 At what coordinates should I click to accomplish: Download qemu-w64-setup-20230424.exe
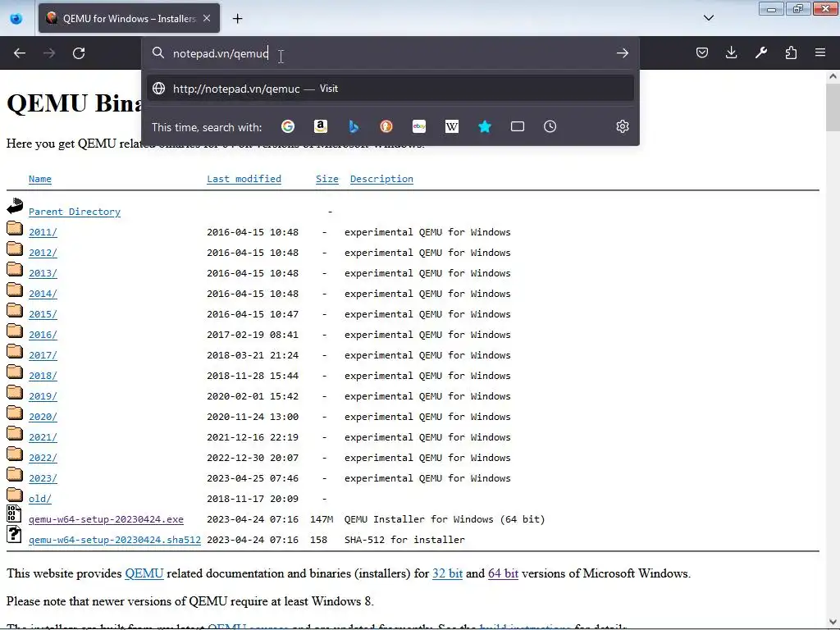106,519
